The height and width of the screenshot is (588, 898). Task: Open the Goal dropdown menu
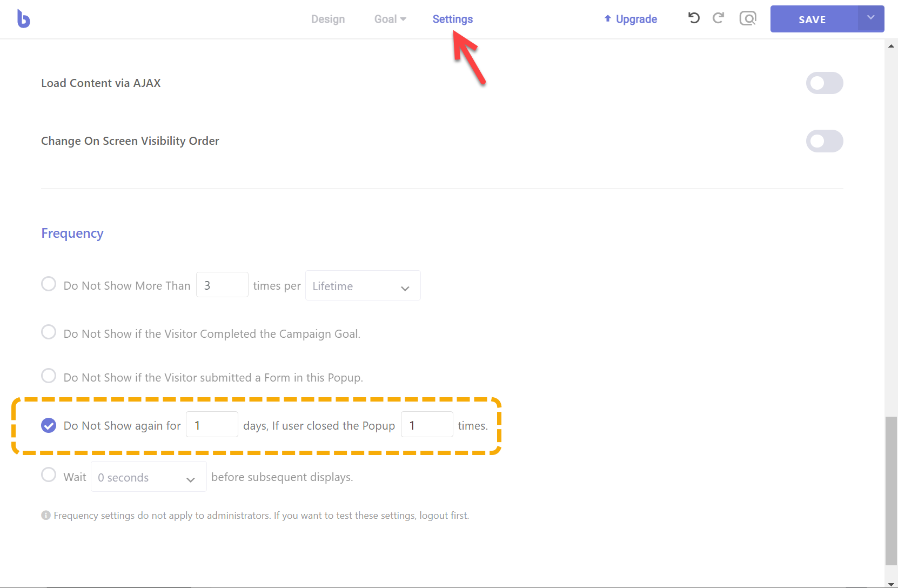pos(390,19)
